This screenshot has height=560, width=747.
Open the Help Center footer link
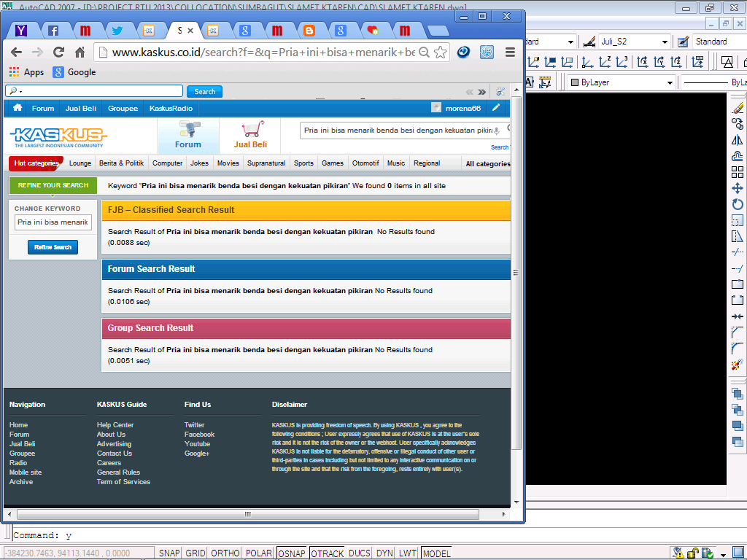(x=115, y=425)
